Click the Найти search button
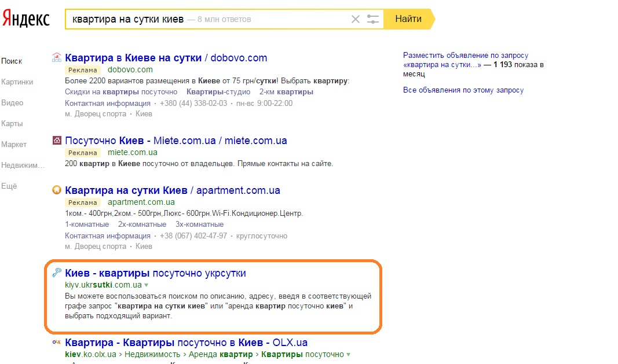Image resolution: width=618 pixels, height=364 pixels. (409, 19)
